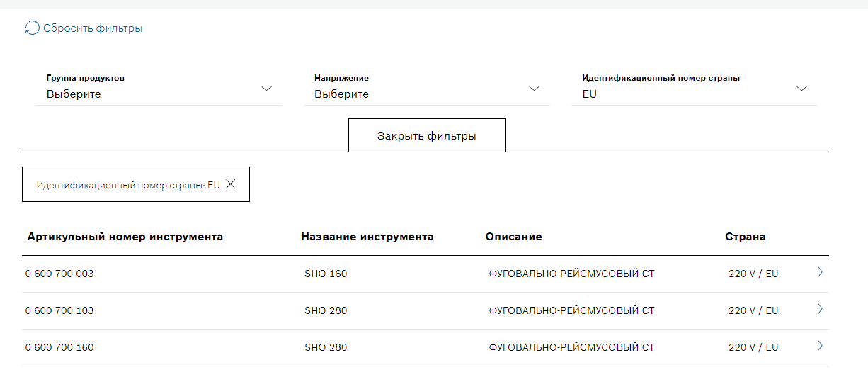
Task: Click the Артикульный номер инструмента column header
Action: point(125,237)
